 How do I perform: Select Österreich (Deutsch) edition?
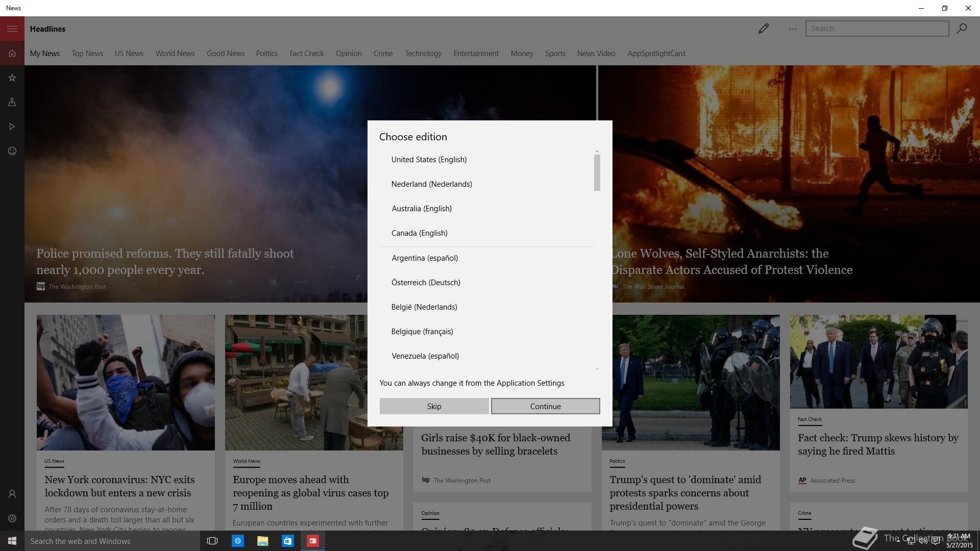486,283
